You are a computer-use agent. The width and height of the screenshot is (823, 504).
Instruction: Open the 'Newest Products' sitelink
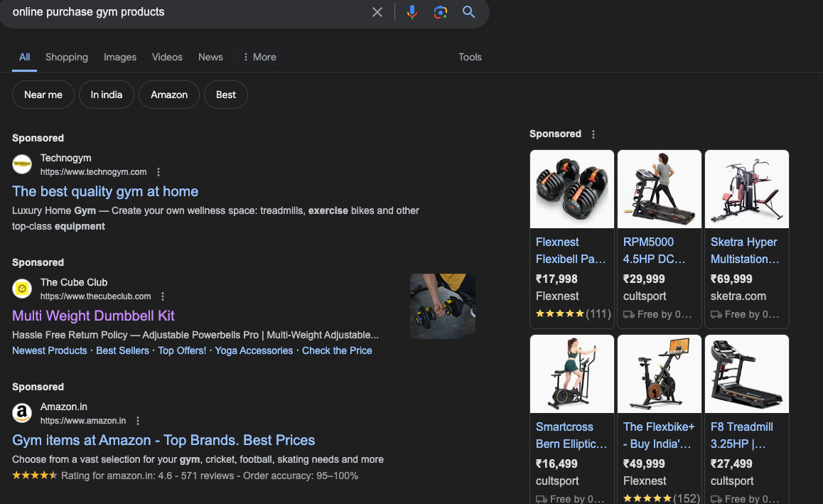(x=50, y=350)
